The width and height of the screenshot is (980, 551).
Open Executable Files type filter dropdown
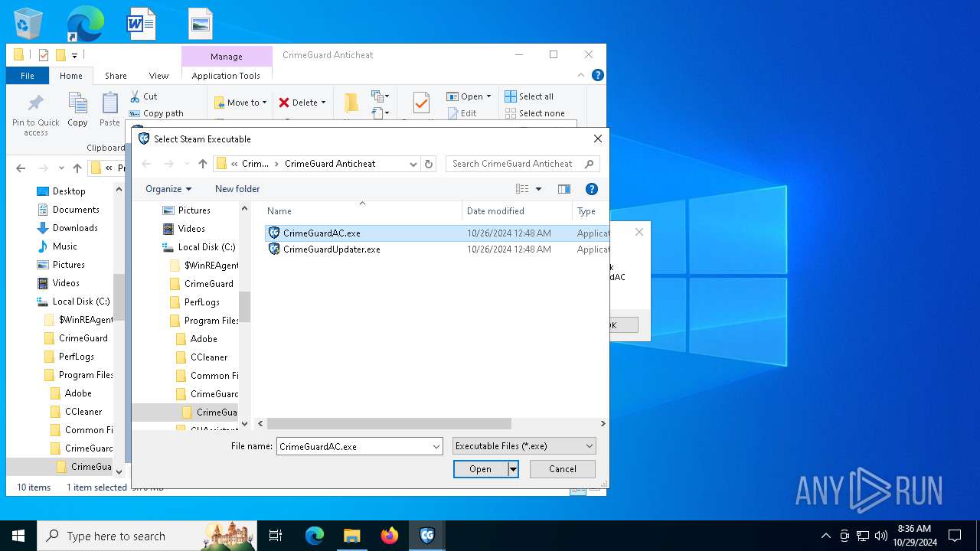524,446
